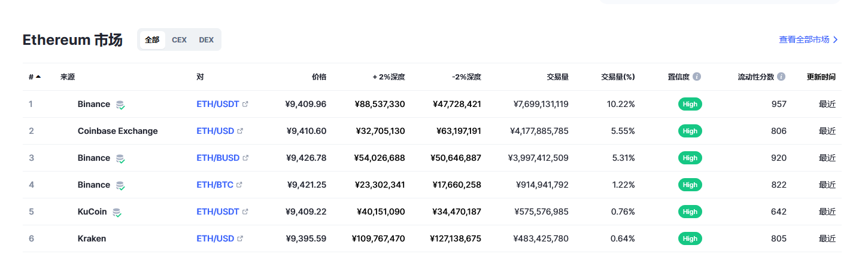Sort table by 交易量 column header
Image resolution: width=868 pixels, height=257 pixels.
[557, 77]
